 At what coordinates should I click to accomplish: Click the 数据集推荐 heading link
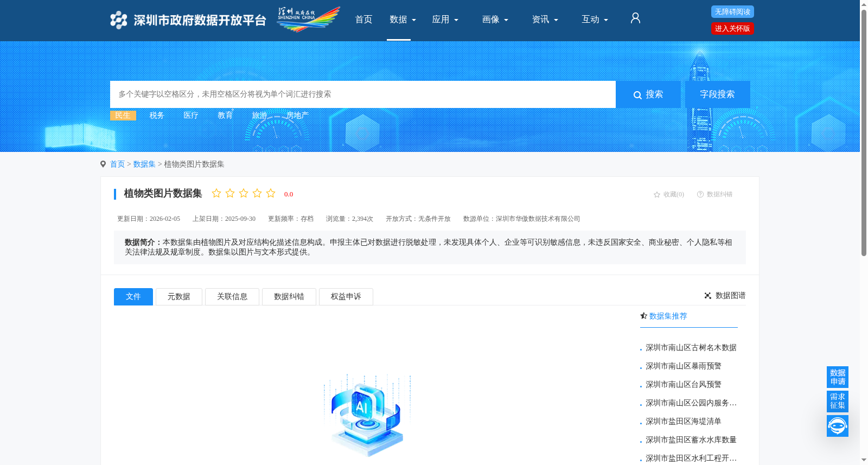click(x=668, y=316)
